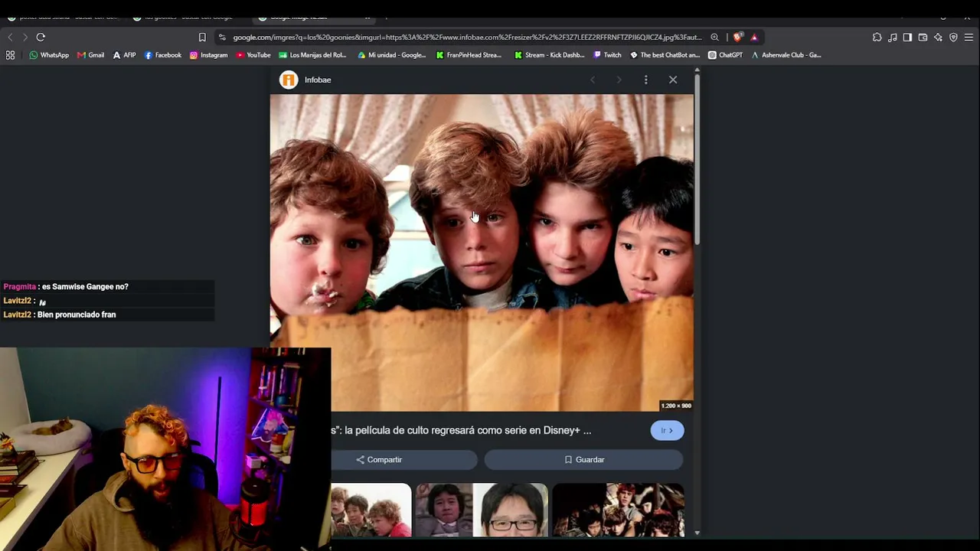Click the Infobae source logo

coord(289,80)
